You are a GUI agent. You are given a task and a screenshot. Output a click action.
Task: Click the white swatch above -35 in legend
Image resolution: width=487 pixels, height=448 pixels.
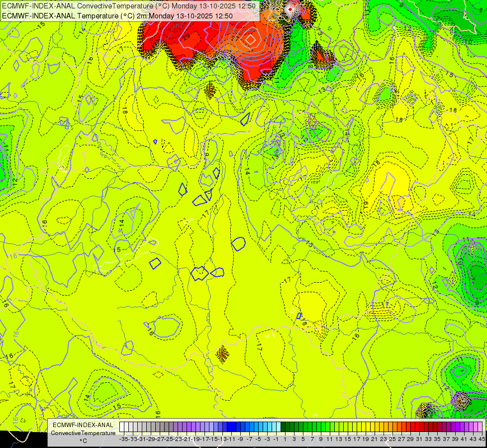pyautogui.click(x=122, y=427)
